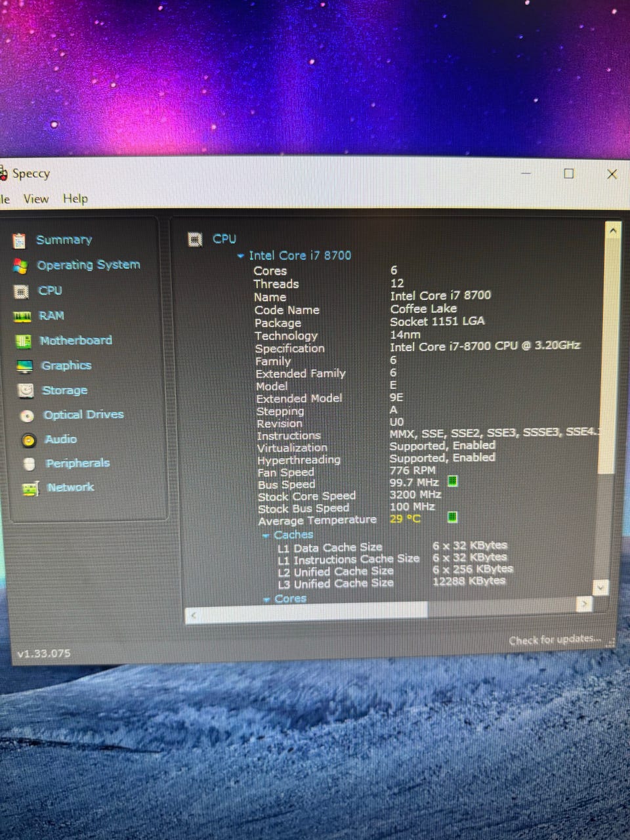Viewport: 630px width, 840px height.
Task: Click the vertical scrollbar up arrow
Action: pyautogui.click(x=612, y=231)
